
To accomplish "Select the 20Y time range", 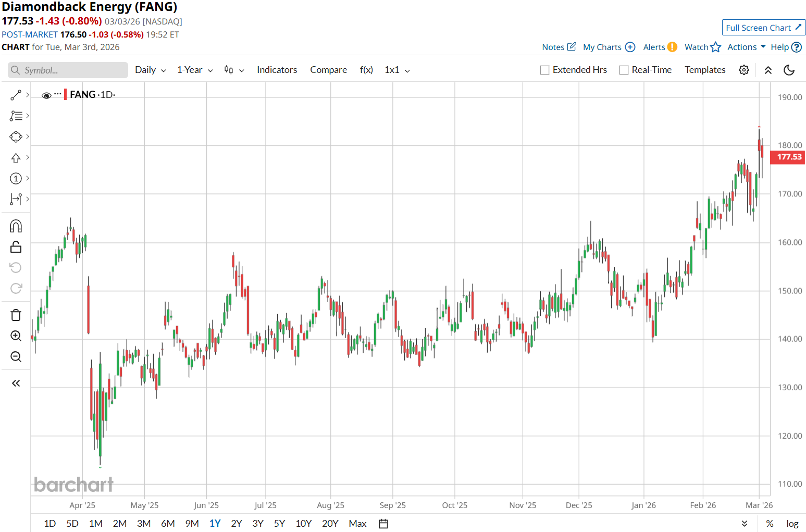I will tap(330, 523).
